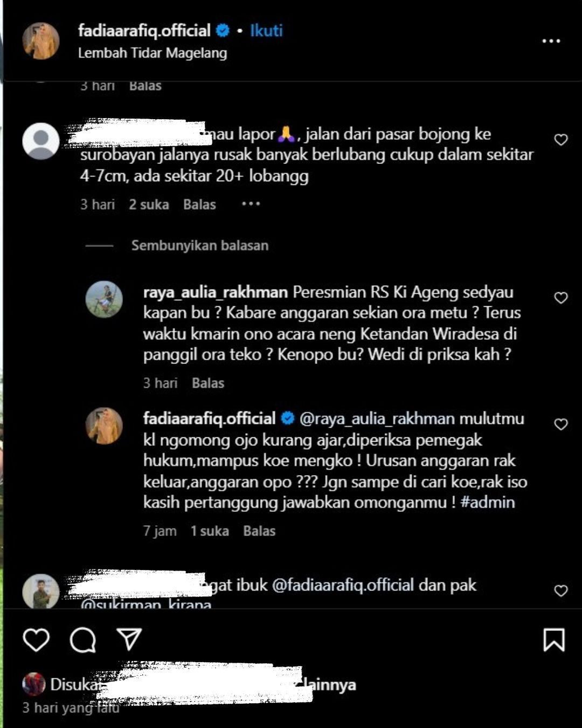
Task: Open post options three-dot menu in header
Action: pyautogui.click(x=551, y=41)
